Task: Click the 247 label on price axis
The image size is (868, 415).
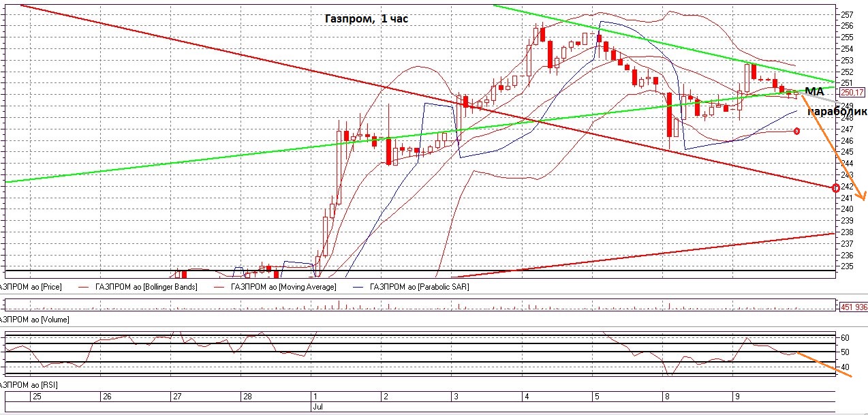Action: point(847,129)
